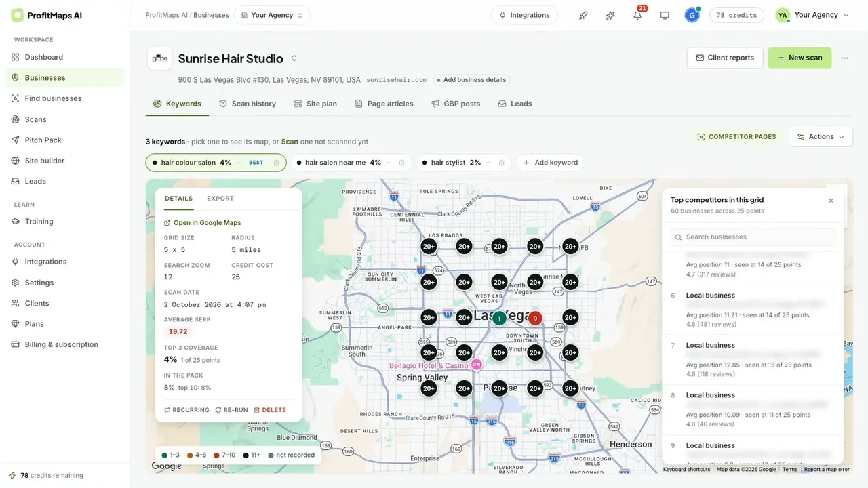Go to Find businesses in sidebar

[x=65, y=98]
